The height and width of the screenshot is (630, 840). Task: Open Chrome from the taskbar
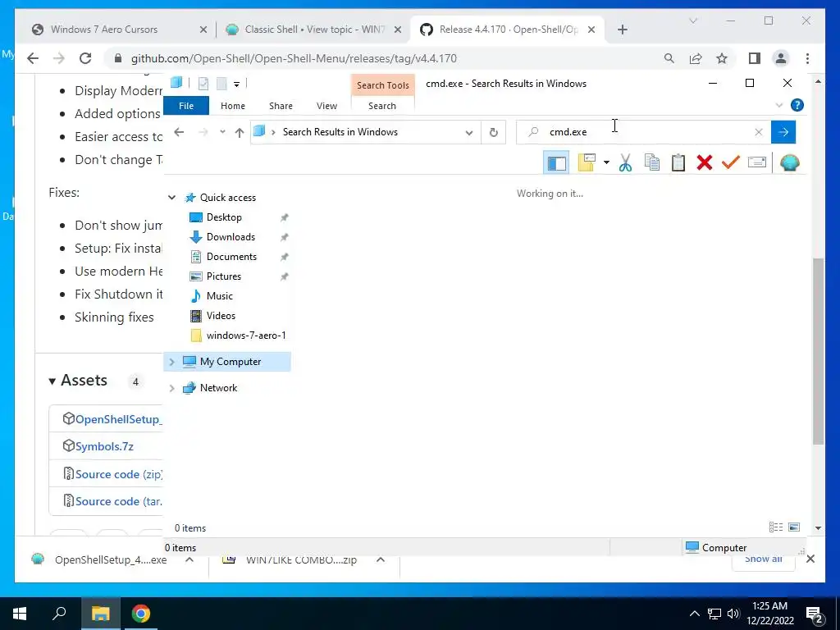pyautogui.click(x=141, y=614)
